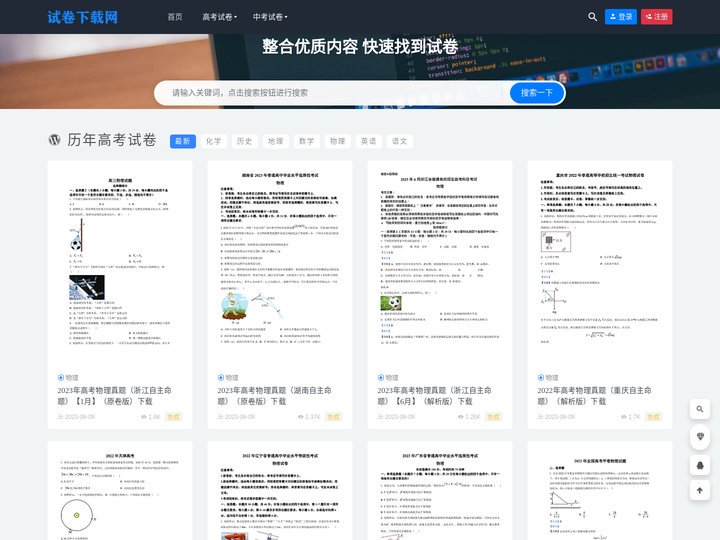Click the date 2023-08-08 on 浙江1月 card
The image size is (720, 540).
(x=76, y=417)
